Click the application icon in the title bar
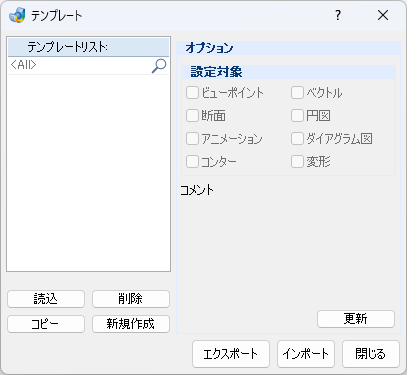Image resolution: width=407 pixels, height=375 pixels. [x=17, y=15]
